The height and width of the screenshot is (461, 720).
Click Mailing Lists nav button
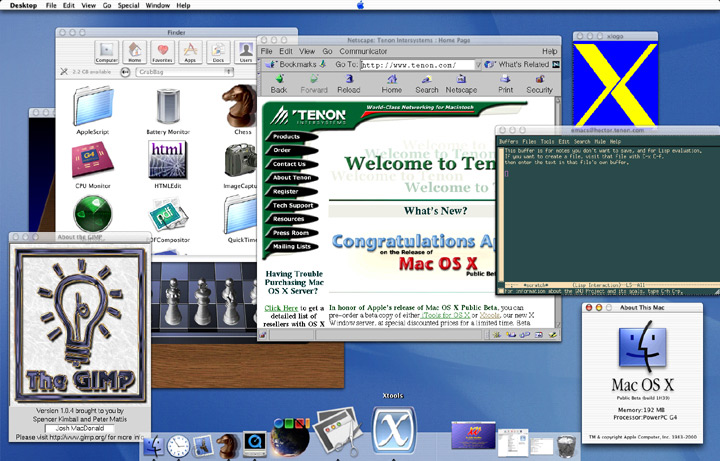290,247
